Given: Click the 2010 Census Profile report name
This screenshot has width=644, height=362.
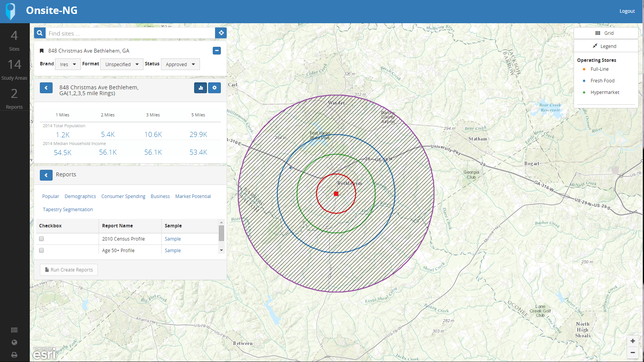Looking at the screenshot, I should coord(123,239).
